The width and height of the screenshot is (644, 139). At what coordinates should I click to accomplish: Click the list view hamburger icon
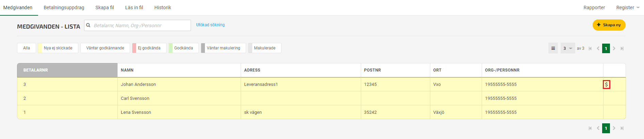[x=553, y=48]
